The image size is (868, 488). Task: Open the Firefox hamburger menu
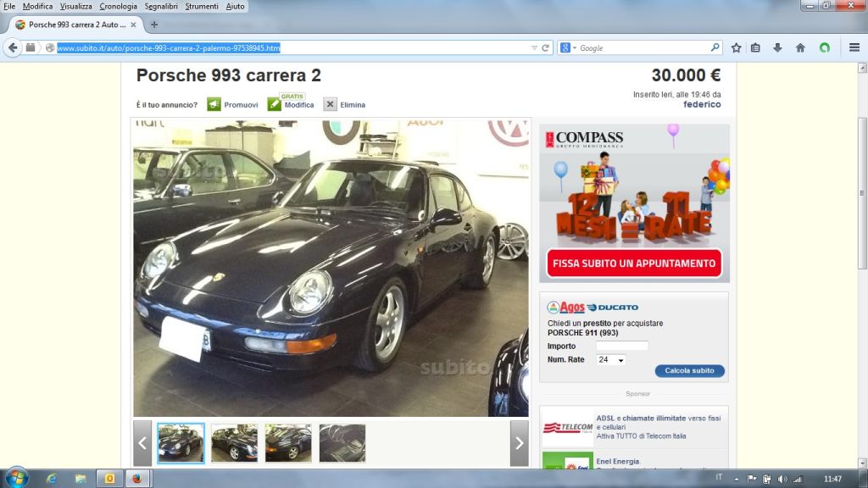click(854, 48)
